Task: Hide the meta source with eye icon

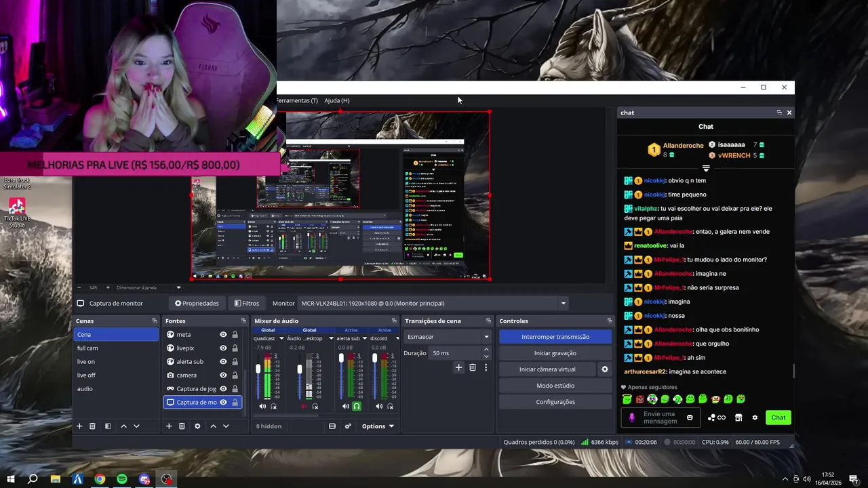Action: coord(223,334)
